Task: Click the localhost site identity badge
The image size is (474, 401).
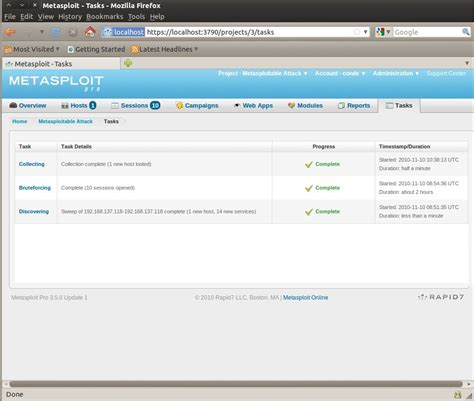Action: pos(124,32)
